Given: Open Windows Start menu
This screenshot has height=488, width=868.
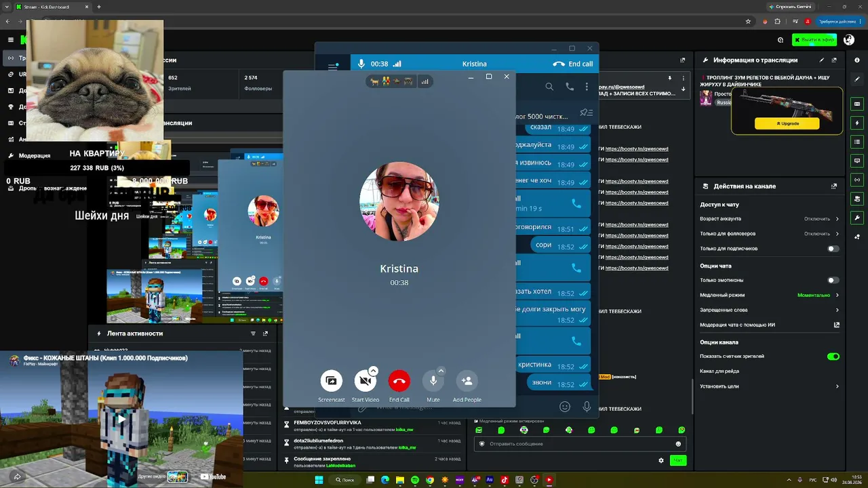Looking at the screenshot, I should pos(319,480).
